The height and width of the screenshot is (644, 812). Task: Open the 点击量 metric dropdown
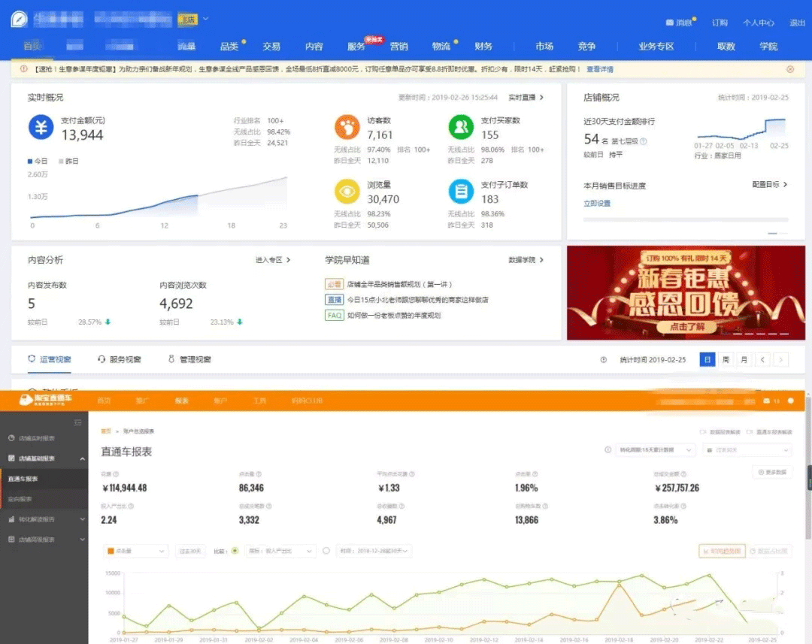136,551
